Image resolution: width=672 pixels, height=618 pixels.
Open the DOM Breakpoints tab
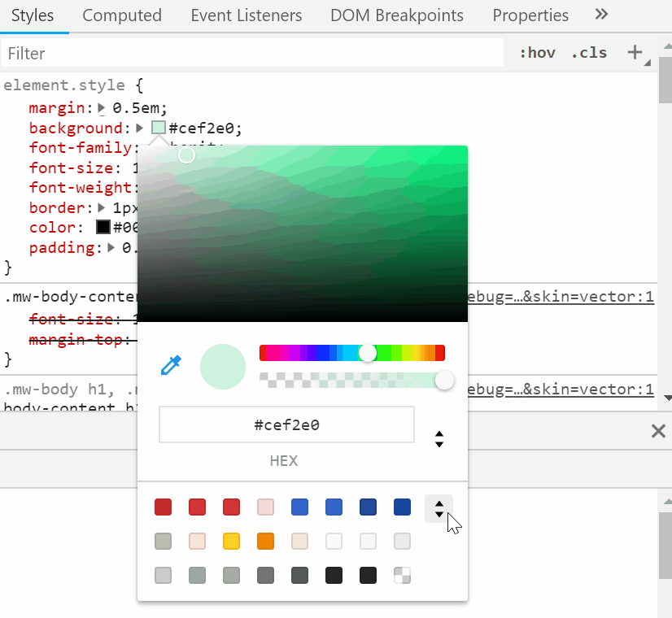pos(397,15)
